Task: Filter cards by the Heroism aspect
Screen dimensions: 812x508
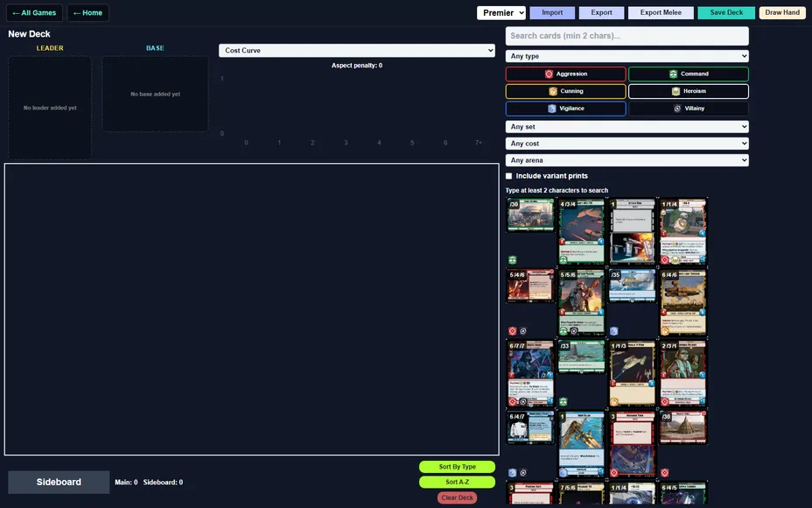Action: coord(689,91)
